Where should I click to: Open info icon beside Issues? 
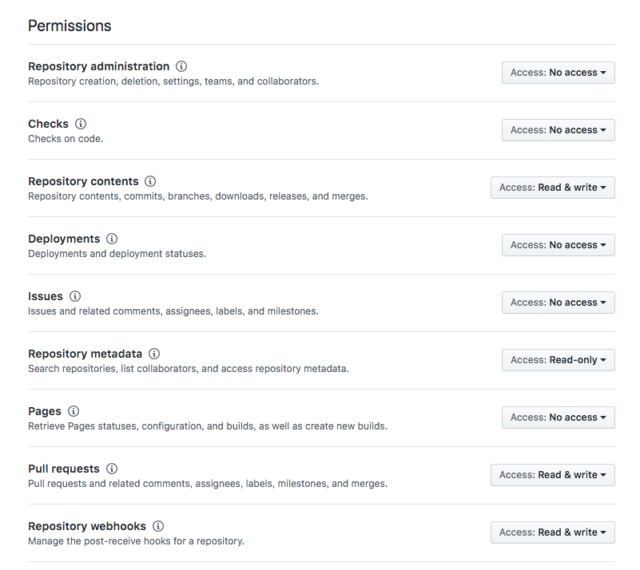coord(75,296)
